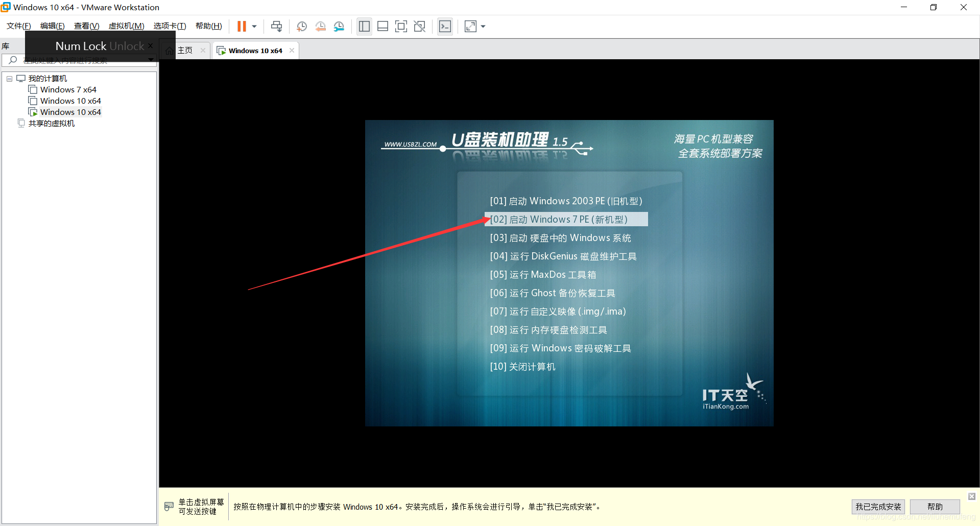Open the 编辑(E) menu

pyautogui.click(x=52, y=26)
